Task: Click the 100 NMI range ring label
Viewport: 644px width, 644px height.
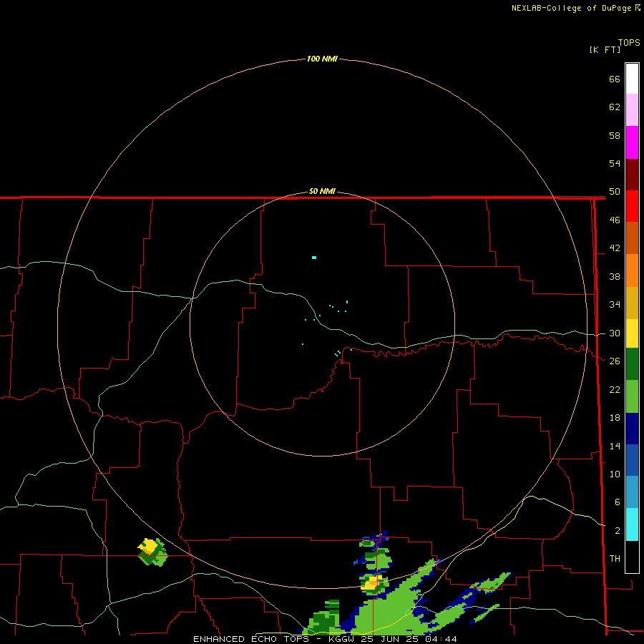Action: tap(322, 59)
